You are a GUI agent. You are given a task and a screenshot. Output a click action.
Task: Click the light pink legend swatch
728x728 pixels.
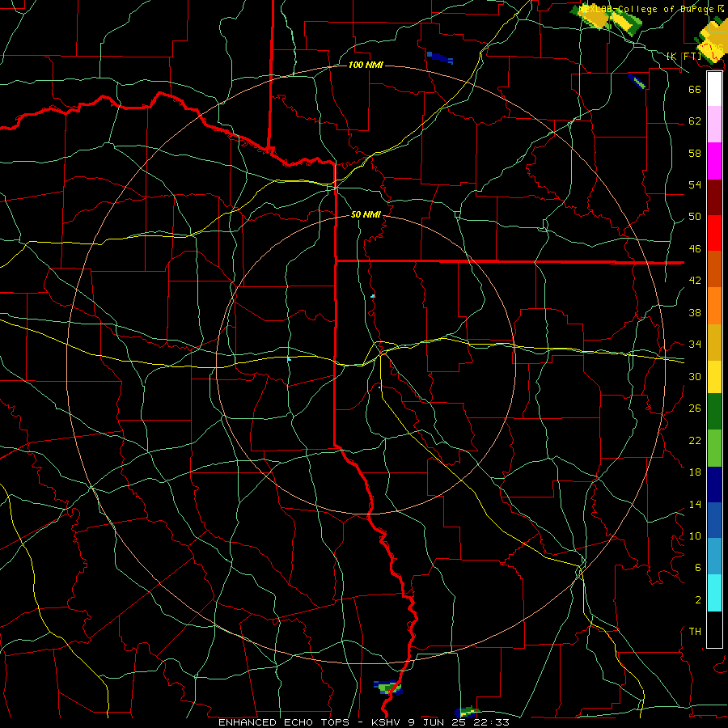click(x=714, y=124)
